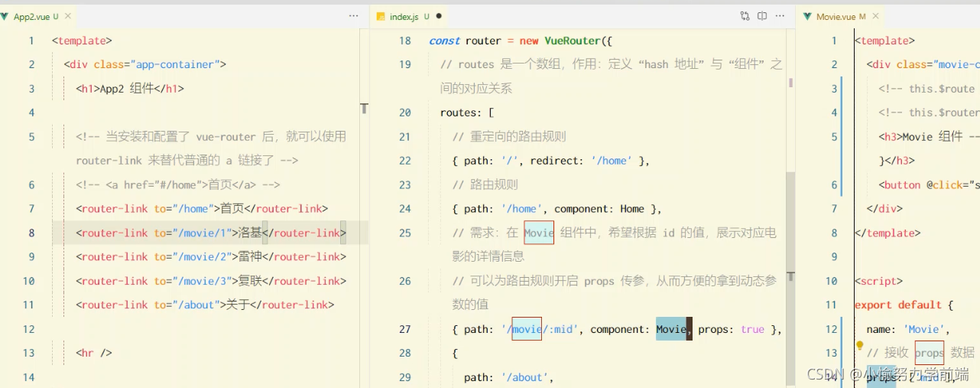Show code actions lightbulb in Movie.vue
Viewport: 980px width, 388px height.
(x=859, y=345)
